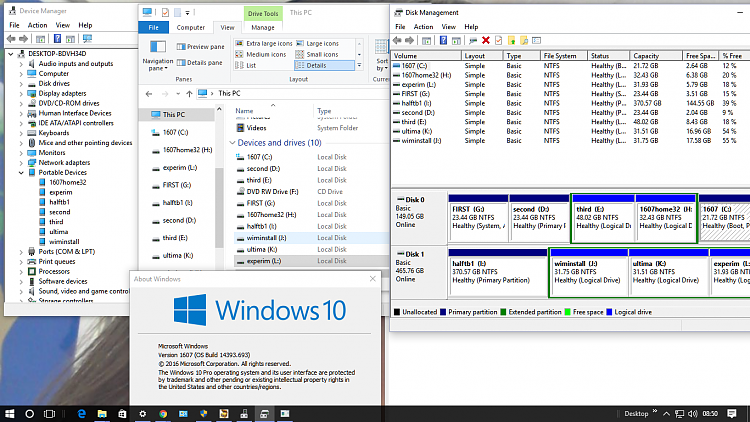Screen dimensions: 750x422
Task: Select Details layout option
Action: pyautogui.click(x=324, y=66)
